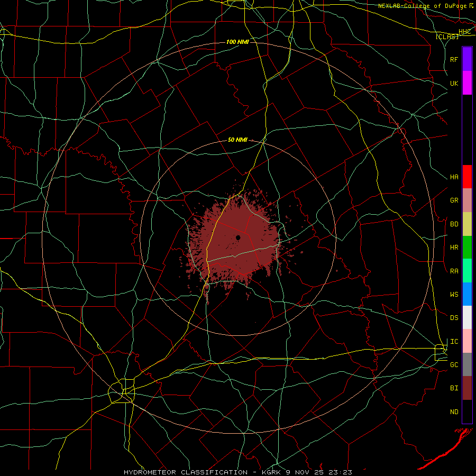The width and height of the screenshot is (476, 476).
Task: Click the HYDROMETEOR CLASSIFICATION title text
Action: tap(186, 472)
